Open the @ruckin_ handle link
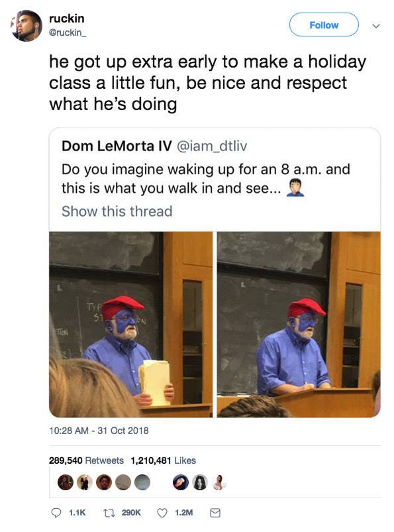 pos(68,32)
